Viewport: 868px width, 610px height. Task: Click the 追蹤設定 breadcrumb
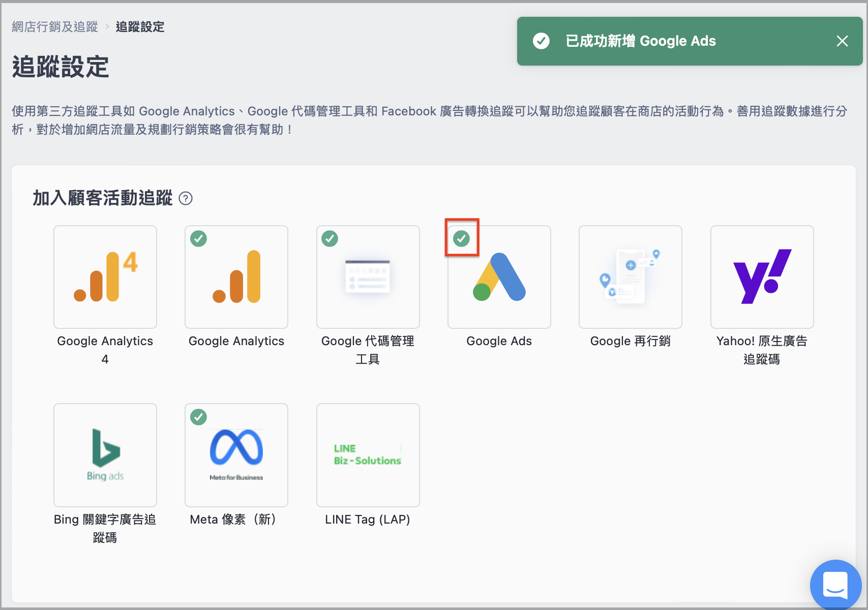(x=140, y=27)
